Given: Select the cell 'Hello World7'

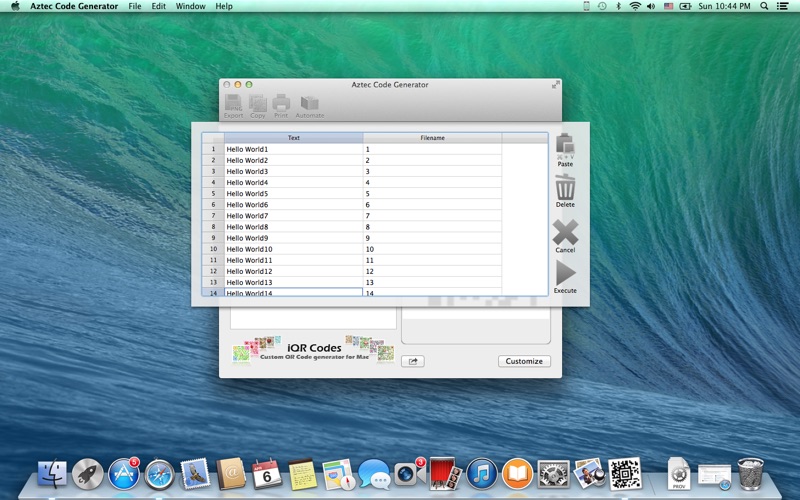Looking at the screenshot, I should click(x=293, y=216).
